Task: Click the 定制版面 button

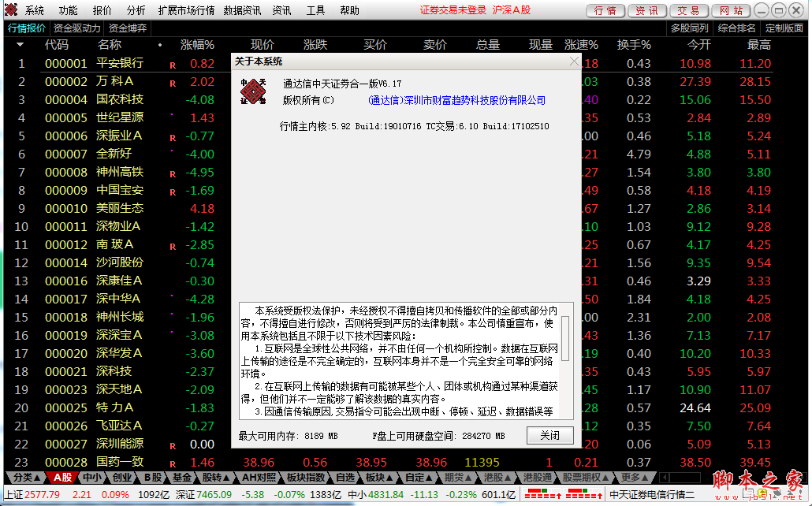Action: click(x=784, y=28)
